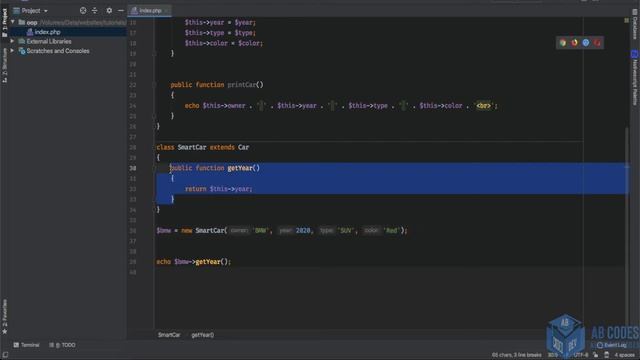The height and width of the screenshot is (360, 640).
Task: Expand Scratches and Consoles node
Action: click(x=12, y=51)
